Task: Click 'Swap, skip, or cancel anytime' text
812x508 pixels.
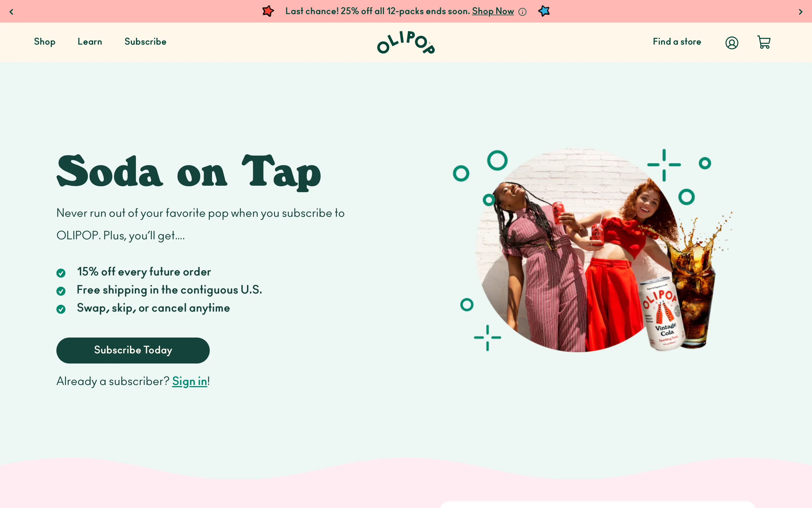Action: tap(153, 308)
